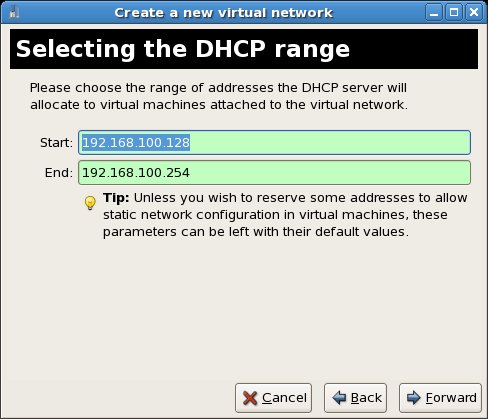
Task: Click the "Start:" label
Action: (x=56, y=143)
